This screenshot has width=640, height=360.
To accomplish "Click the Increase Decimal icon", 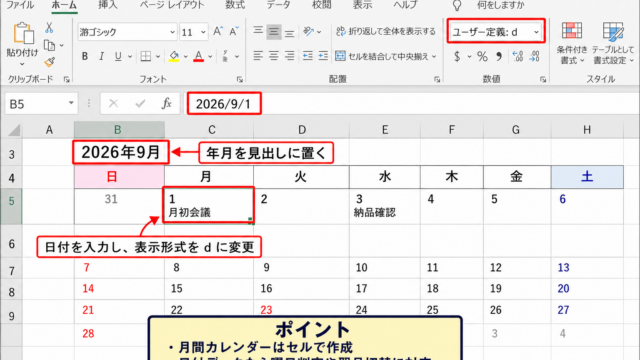I will (x=518, y=56).
